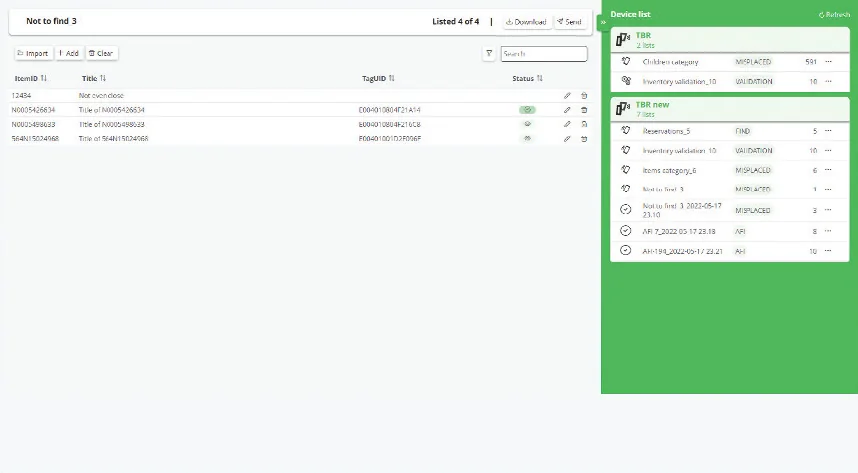Delete row N0005426634 with trash icon
The height and width of the screenshot is (473, 858).
[584, 110]
